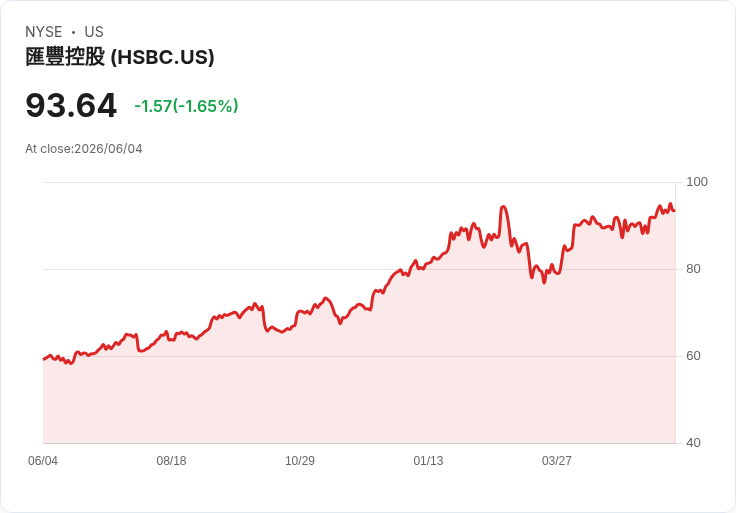Click the chart line's rightmost endpoint

coord(675,211)
